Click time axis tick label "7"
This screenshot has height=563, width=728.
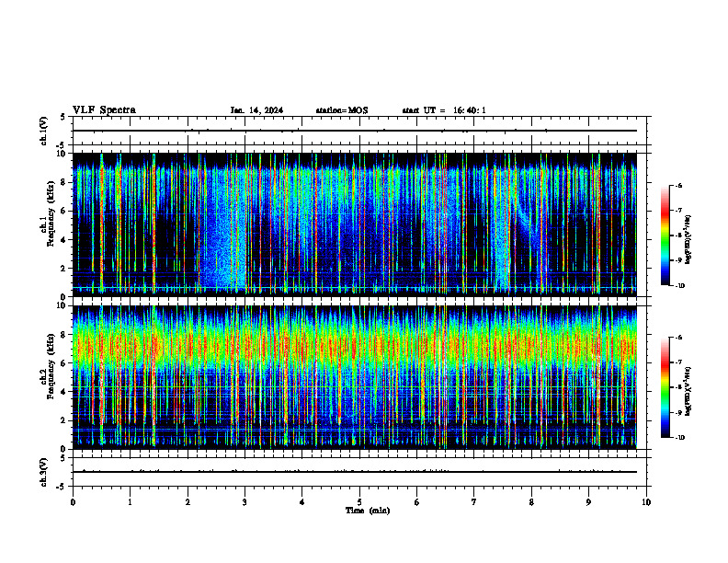474,502
